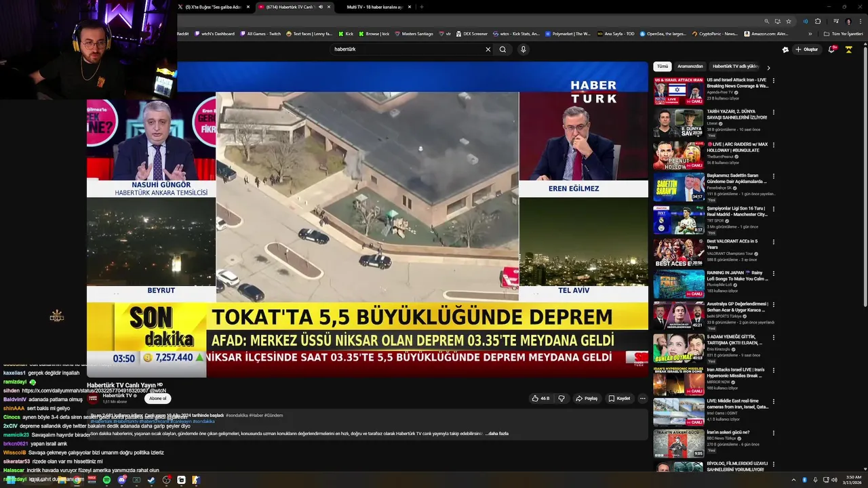Click the browser zoom magnifier icon
This screenshot has width=868, height=488.
tap(766, 21)
